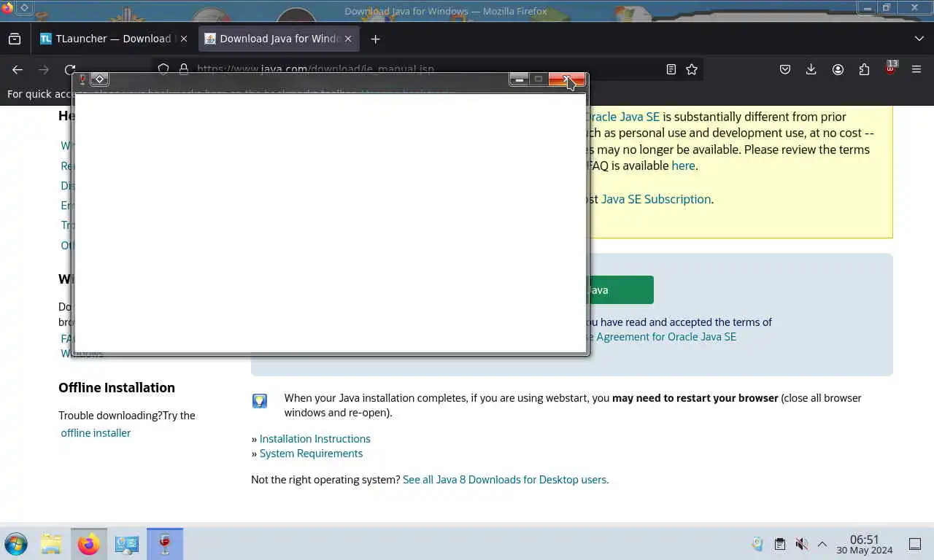Open the Java SE Subscription link
This screenshot has width=934, height=560.
(x=656, y=199)
